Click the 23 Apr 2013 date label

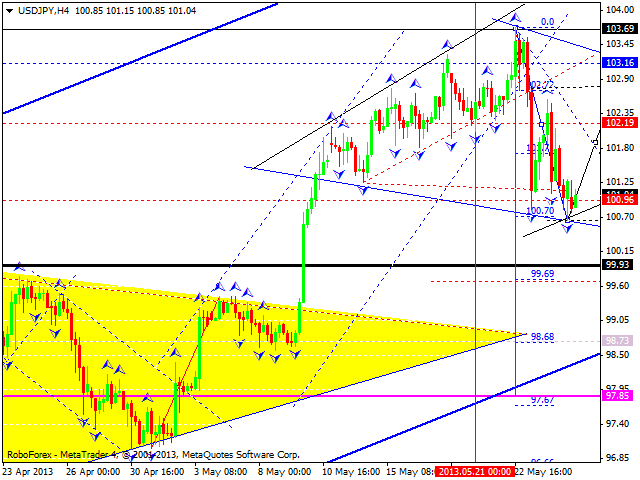coord(28,472)
